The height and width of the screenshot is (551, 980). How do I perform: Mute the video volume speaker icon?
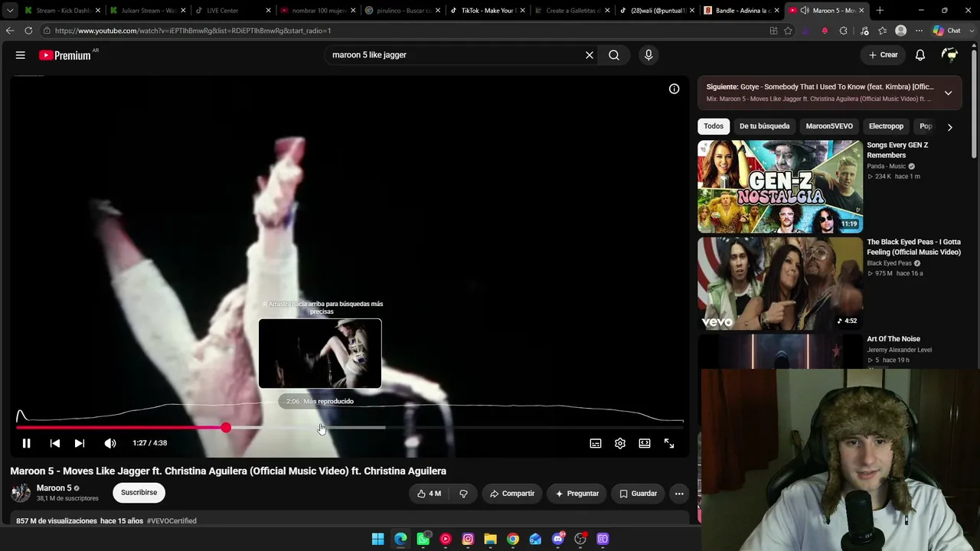pos(110,443)
